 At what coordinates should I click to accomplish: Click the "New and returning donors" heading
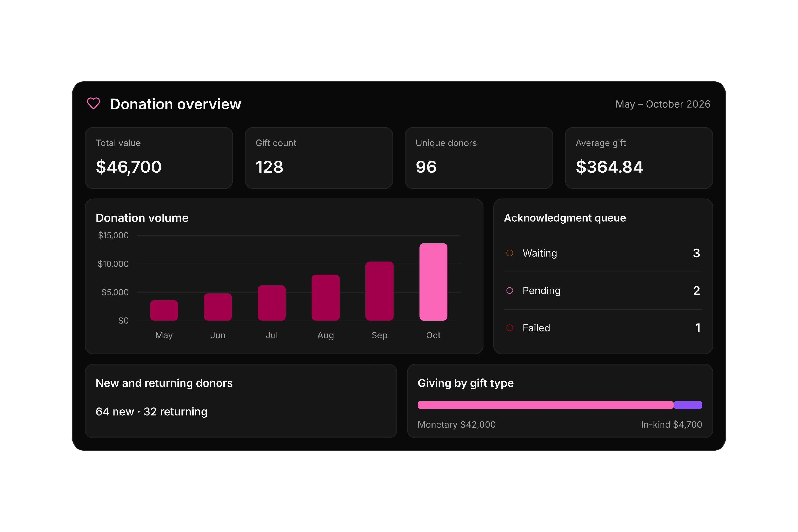click(x=164, y=383)
